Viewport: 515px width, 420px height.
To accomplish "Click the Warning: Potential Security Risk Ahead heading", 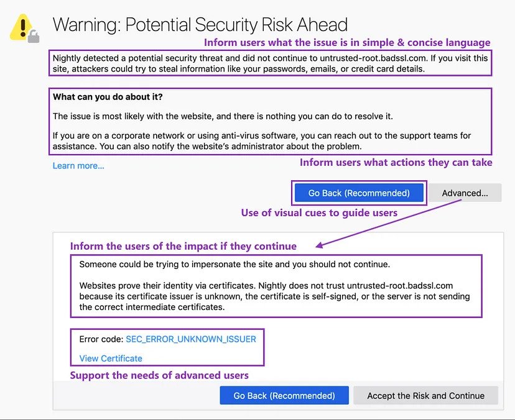I will (x=200, y=25).
